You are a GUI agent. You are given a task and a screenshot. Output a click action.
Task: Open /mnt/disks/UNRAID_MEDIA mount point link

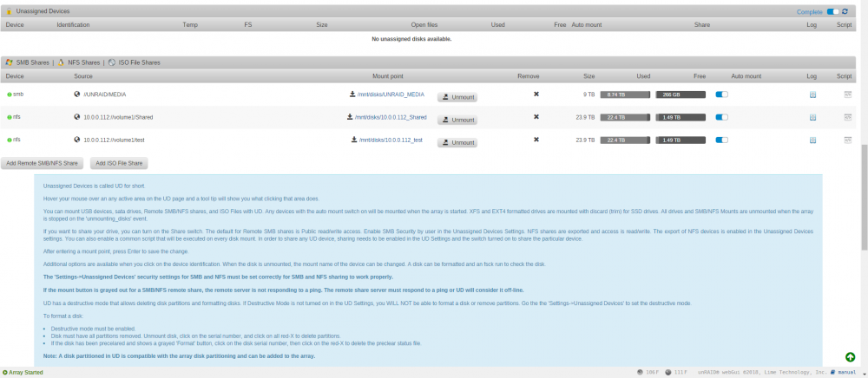click(391, 94)
